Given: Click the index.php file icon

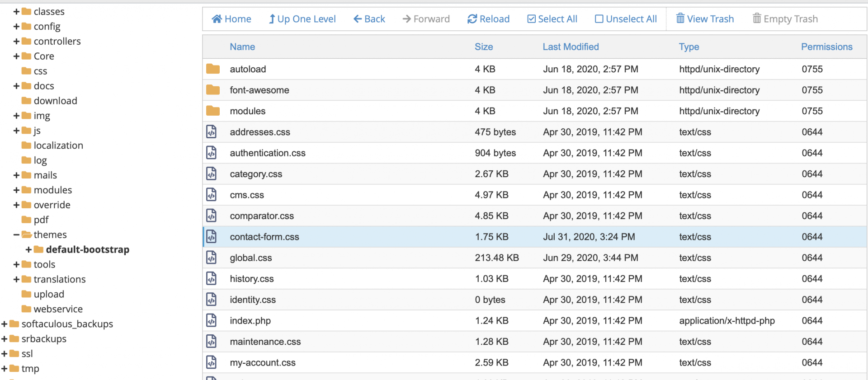Looking at the screenshot, I should [212, 320].
